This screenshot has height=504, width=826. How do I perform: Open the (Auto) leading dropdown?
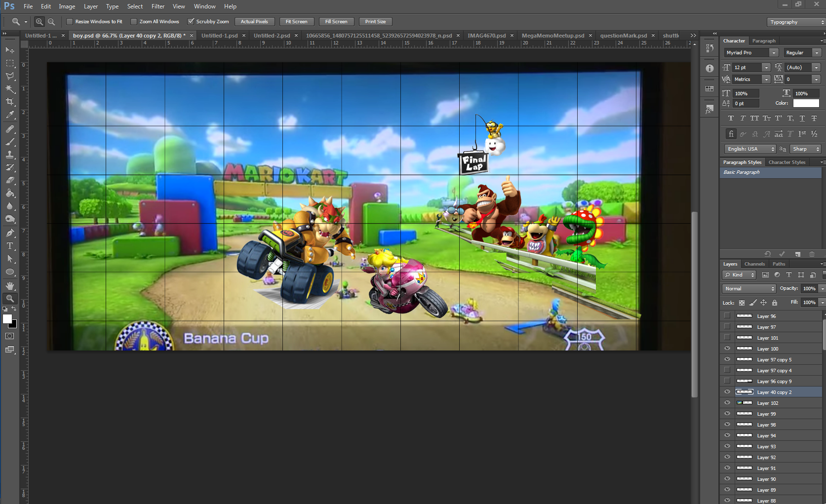(x=816, y=68)
